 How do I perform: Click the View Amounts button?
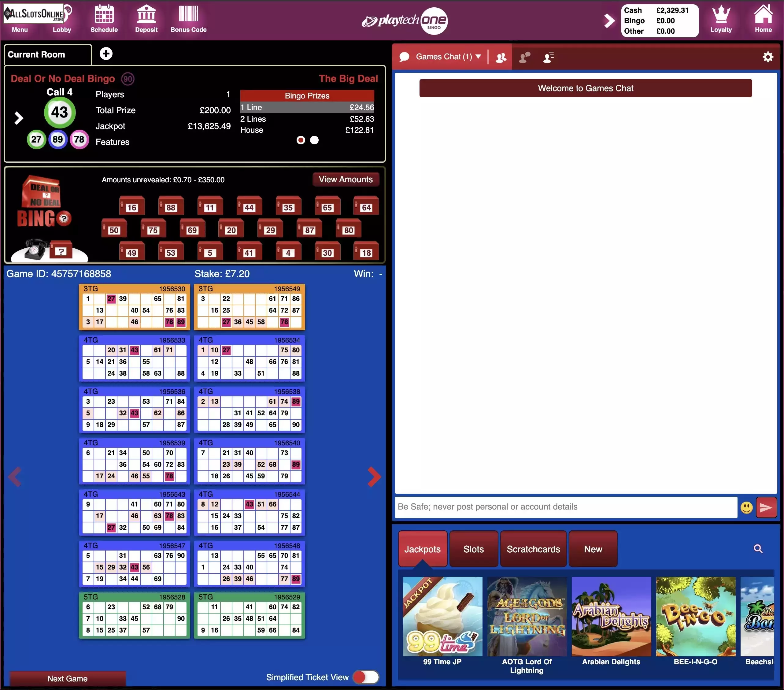click(x=346, y=179)
